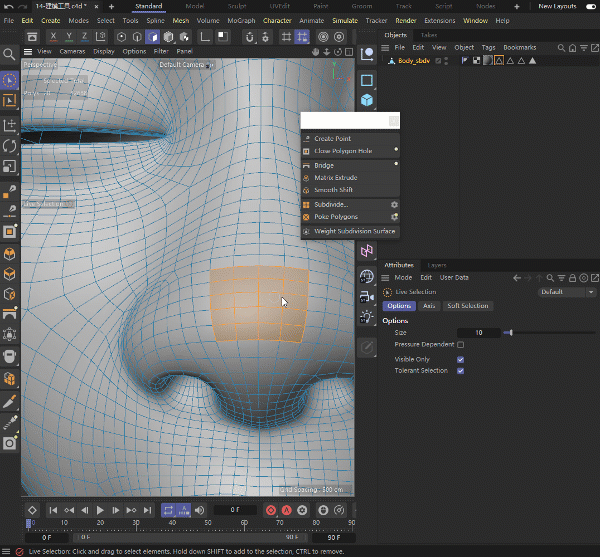
Task: Enable Pressure Dependent checkbox
Action: pyautogui.click(x=460, y=344)
